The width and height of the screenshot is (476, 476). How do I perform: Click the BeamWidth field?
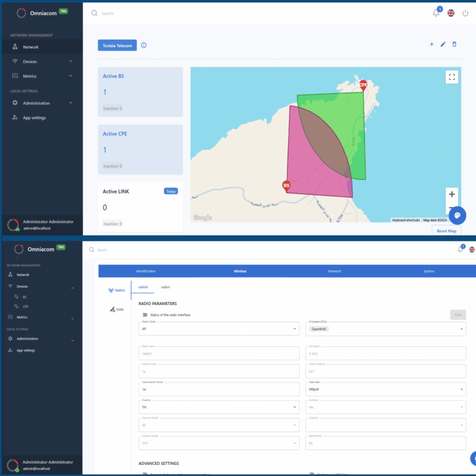click(x=386, y=443)
